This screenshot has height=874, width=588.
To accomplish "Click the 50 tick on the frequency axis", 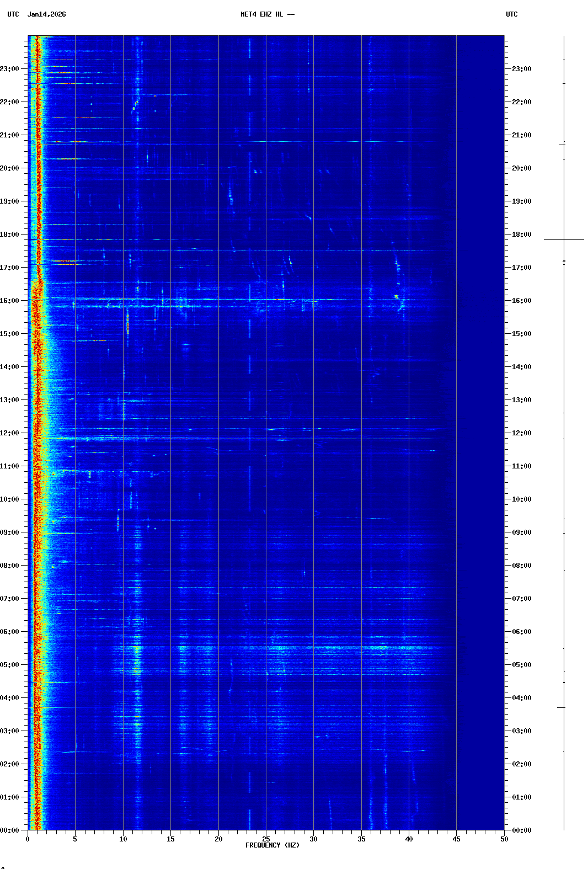I will click(x=504, y=839).
